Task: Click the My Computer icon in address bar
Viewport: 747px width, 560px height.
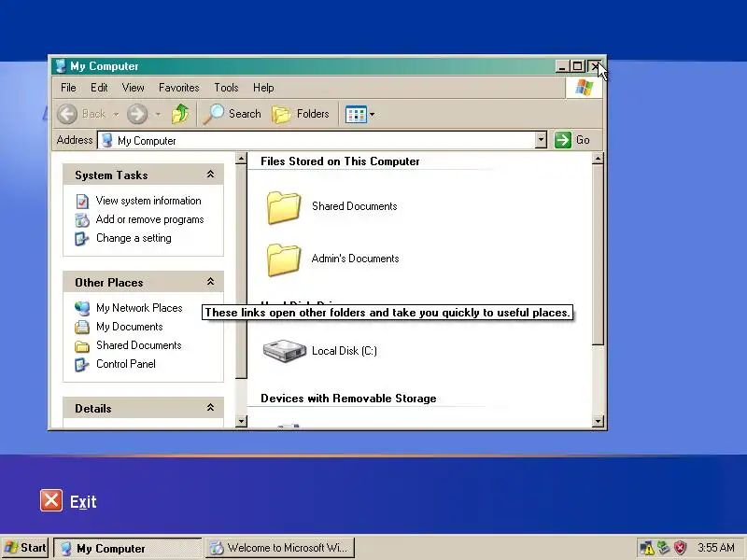Action: coord(107,140)
